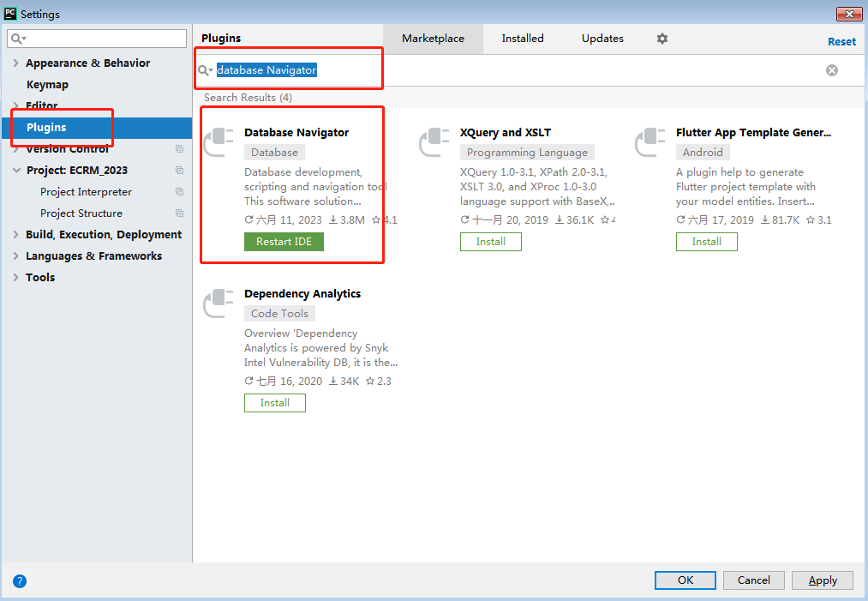This screenshot has height=601, width=868.
Task: Click the Apply button
Action: point(822,580)
